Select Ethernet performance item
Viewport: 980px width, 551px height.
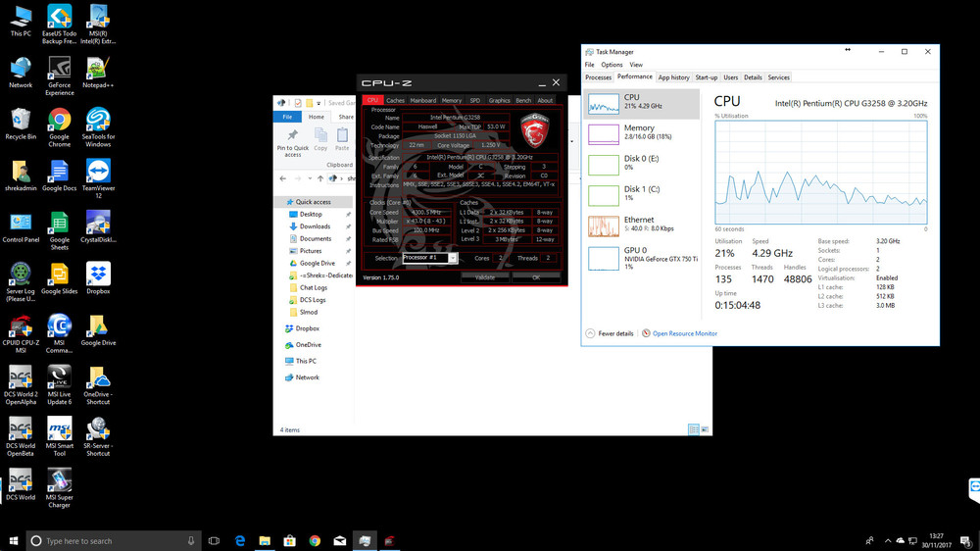point(642,226)
